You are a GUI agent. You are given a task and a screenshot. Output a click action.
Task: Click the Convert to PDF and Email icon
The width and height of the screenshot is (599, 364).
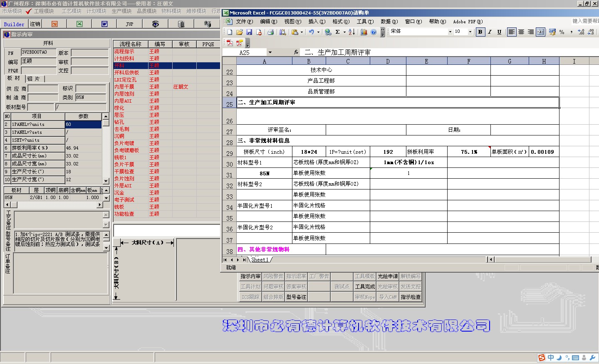239,42
